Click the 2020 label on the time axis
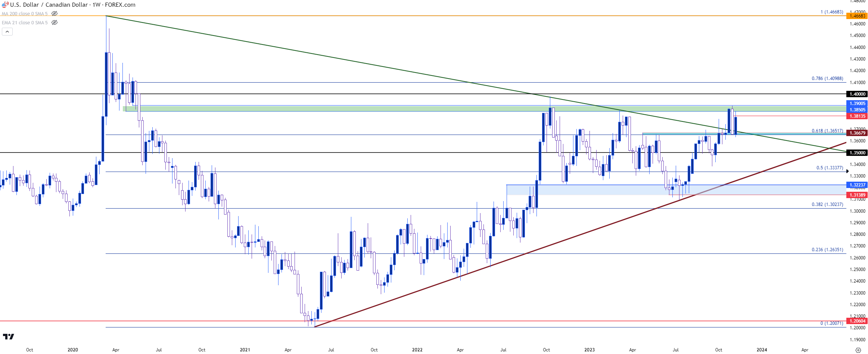The height and width of the screenshot is (354, 868). [73, 350]
